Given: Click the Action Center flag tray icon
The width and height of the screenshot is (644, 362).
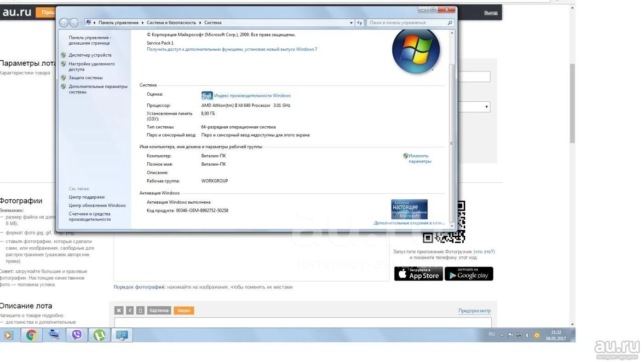Looking at the screenshot, I should click(x=511, y=335).
